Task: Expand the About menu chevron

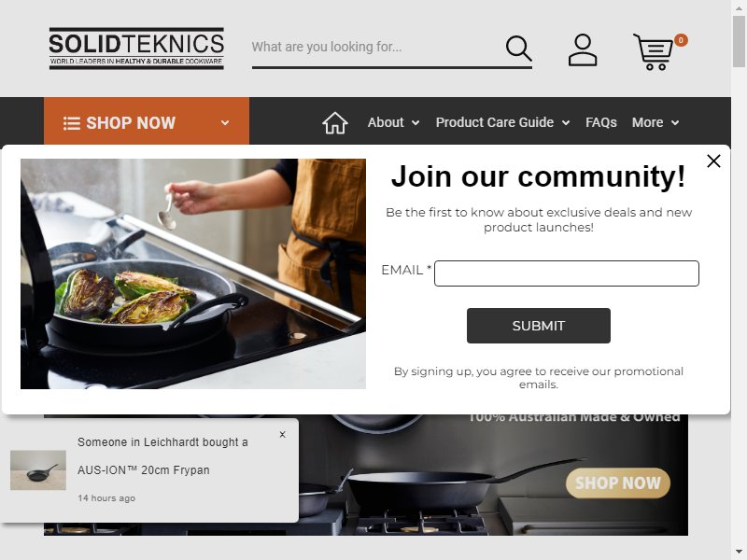Action: (416, 123)
